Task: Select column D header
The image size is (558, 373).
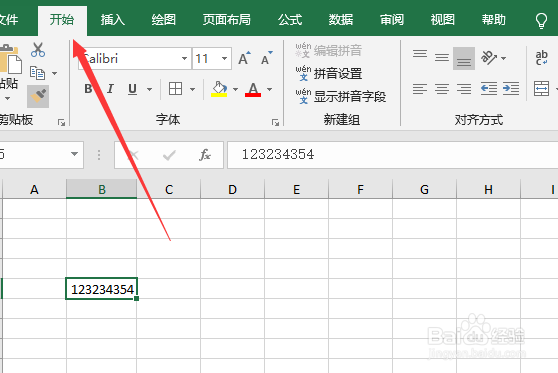Action: (232, 189)
